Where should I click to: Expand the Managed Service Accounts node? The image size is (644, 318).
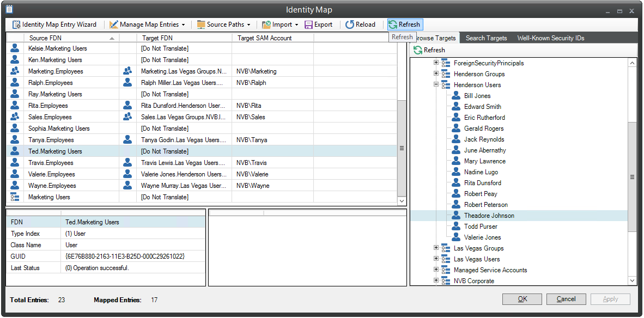[x=436, y=270]
